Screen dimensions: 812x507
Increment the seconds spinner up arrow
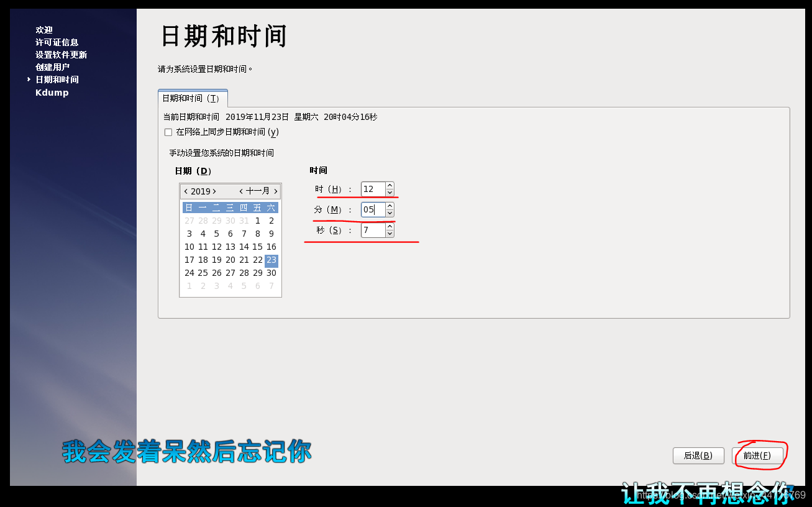[389, 226]
